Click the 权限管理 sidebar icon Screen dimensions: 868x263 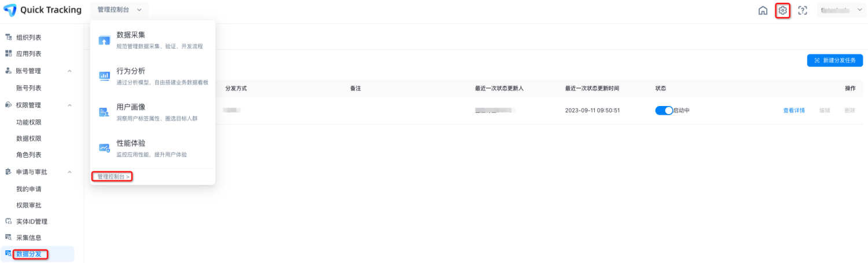(8, 105)
